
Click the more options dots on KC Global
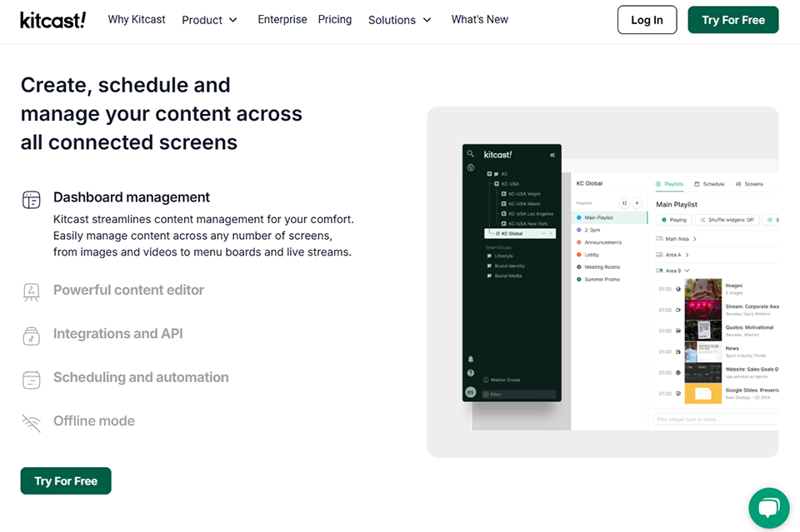pyautogui.click(x=543, y=233)
